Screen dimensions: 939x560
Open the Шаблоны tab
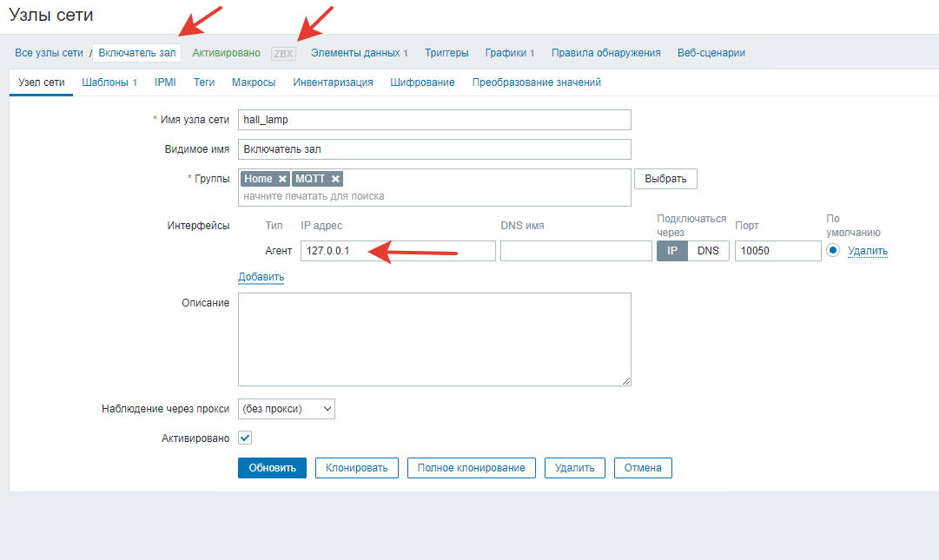click(x=109, y=82)
